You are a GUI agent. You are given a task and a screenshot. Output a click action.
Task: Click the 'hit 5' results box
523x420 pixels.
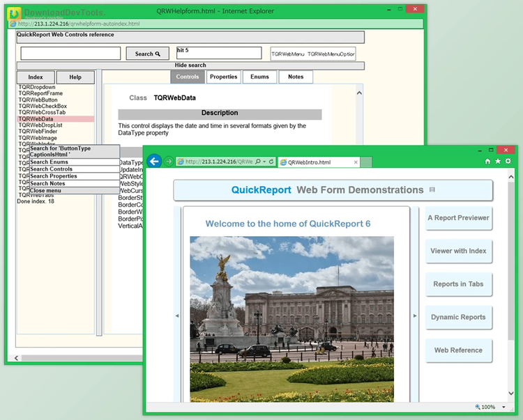(x=219, y=53)
